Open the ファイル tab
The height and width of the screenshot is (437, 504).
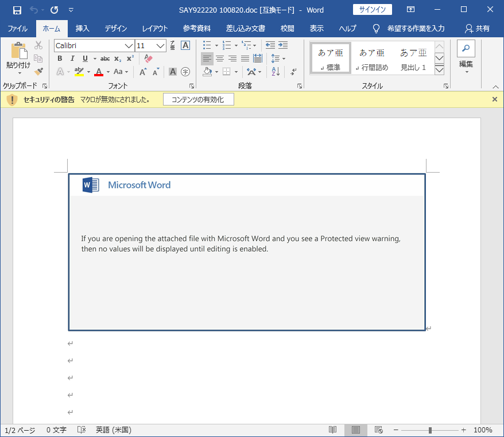(x=18, y=29)
